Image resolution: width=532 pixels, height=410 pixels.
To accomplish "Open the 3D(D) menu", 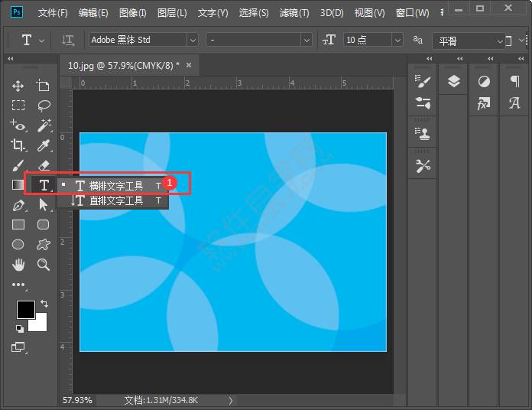I will pos(332,13).
